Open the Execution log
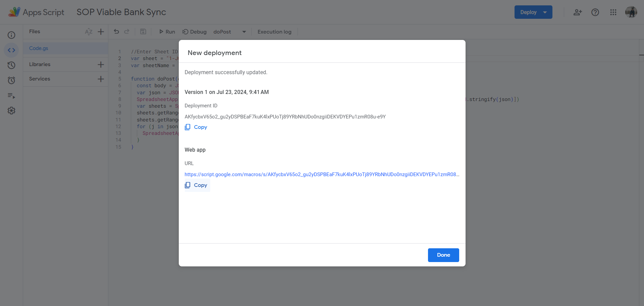644x306 pixels. coord(274,32)
